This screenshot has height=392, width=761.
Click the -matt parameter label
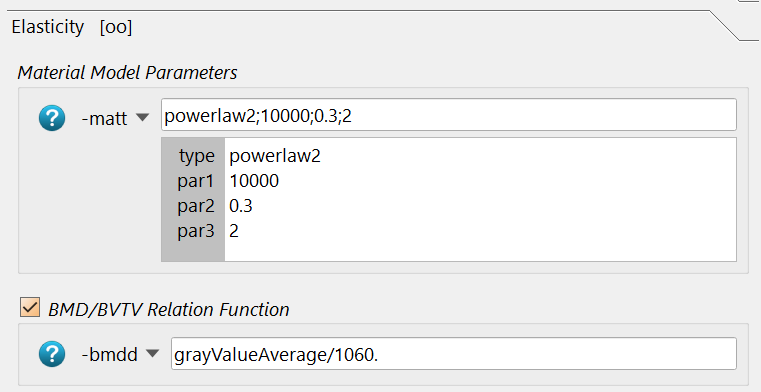pos(104,118)
